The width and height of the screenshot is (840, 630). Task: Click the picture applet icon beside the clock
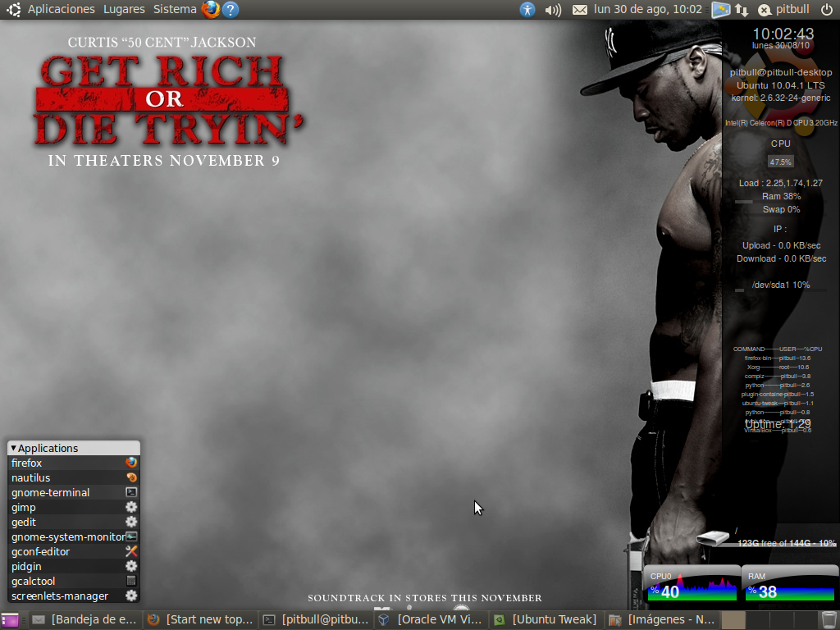click(720, 10)
